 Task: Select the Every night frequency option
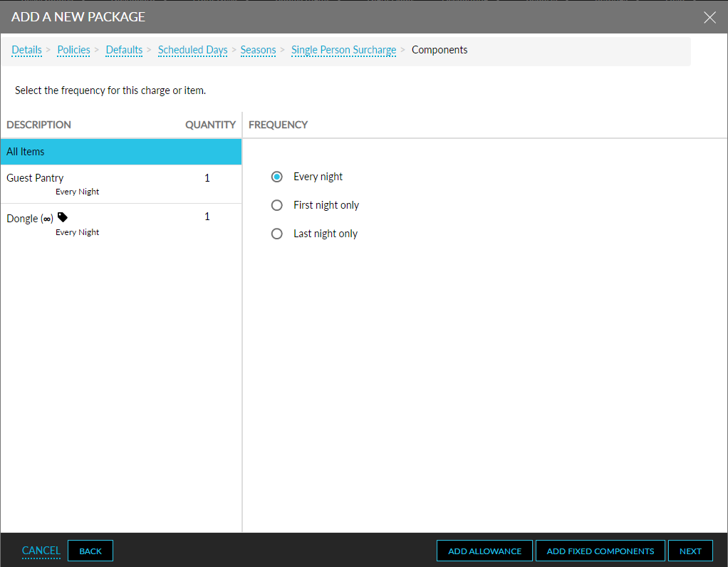[277, 177]
